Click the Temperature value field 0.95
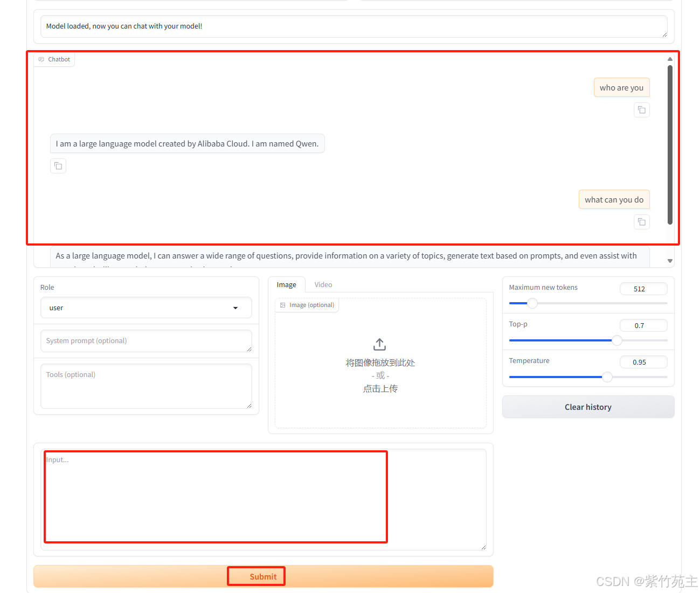Image resolution: width=700 pixels, height=593 pixels. (x=643, y=362)
